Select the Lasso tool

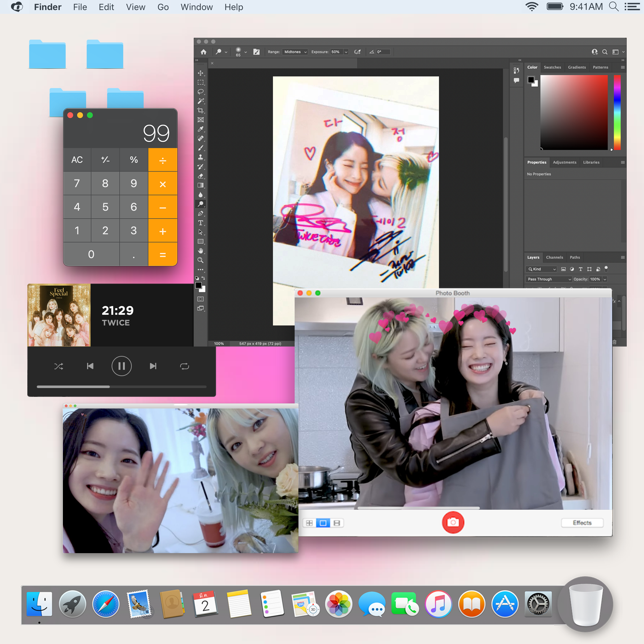pyautogui.click(x=200, y=92)
